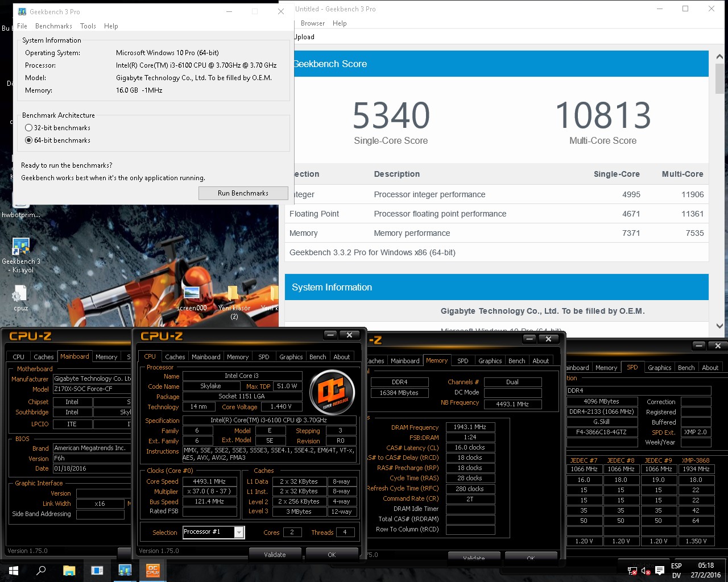The image size is (728, 582).
Task: Open the Browser menu in results window
Action: point(313,23)
